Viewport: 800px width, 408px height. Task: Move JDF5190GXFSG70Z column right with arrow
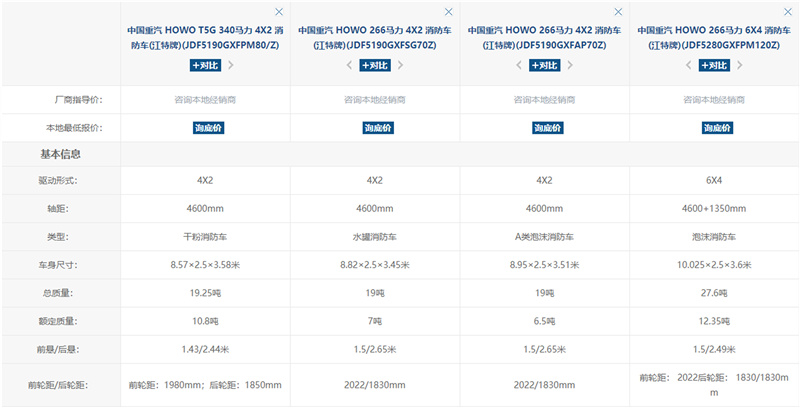(x=402, y=65)
